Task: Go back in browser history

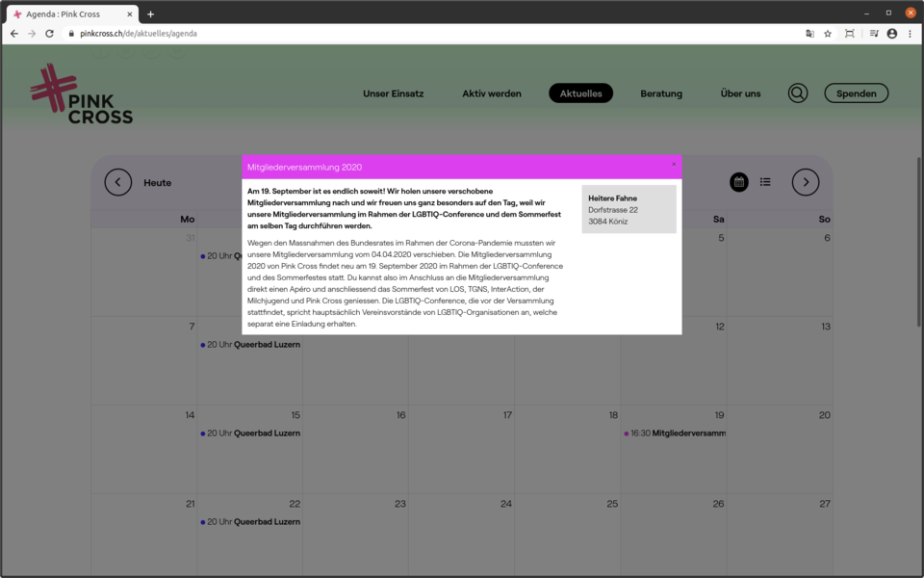Action: click(14, 34)
